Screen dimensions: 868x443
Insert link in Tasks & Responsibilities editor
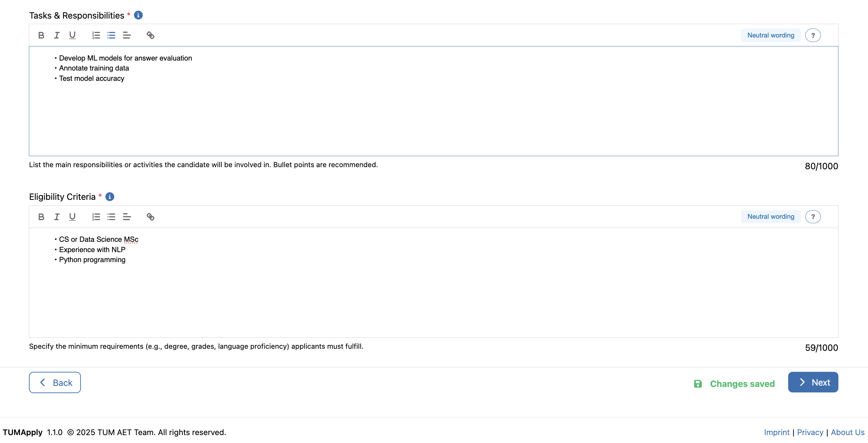[x=150, y=35]
